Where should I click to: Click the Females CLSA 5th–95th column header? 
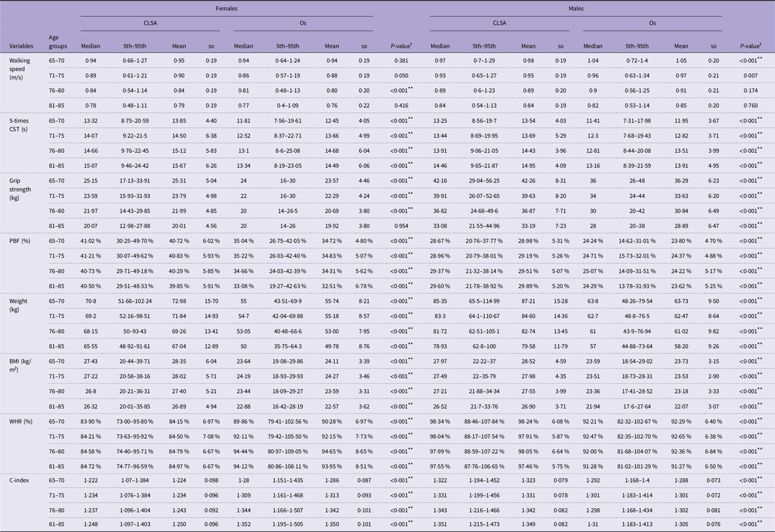[x=134, y=46]
